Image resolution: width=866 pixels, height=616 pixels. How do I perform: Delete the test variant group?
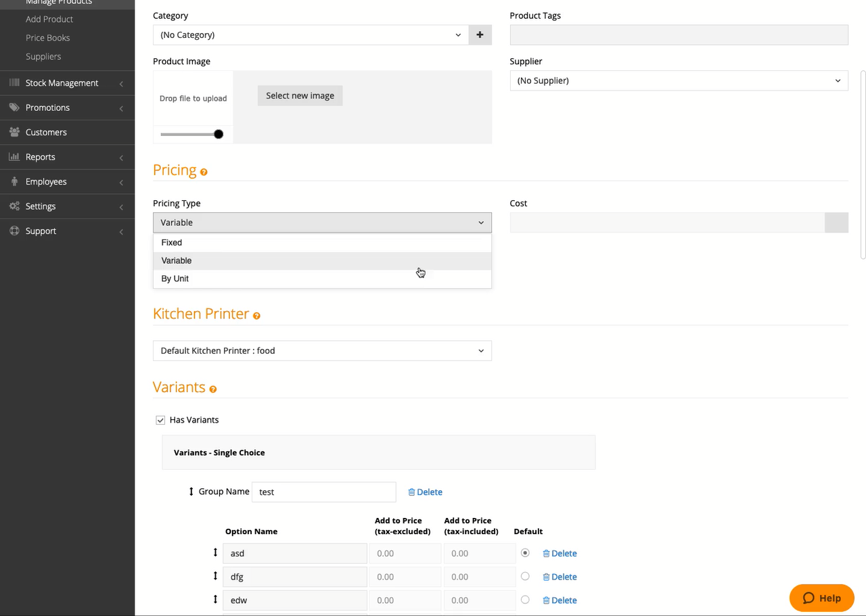(425, 492)
